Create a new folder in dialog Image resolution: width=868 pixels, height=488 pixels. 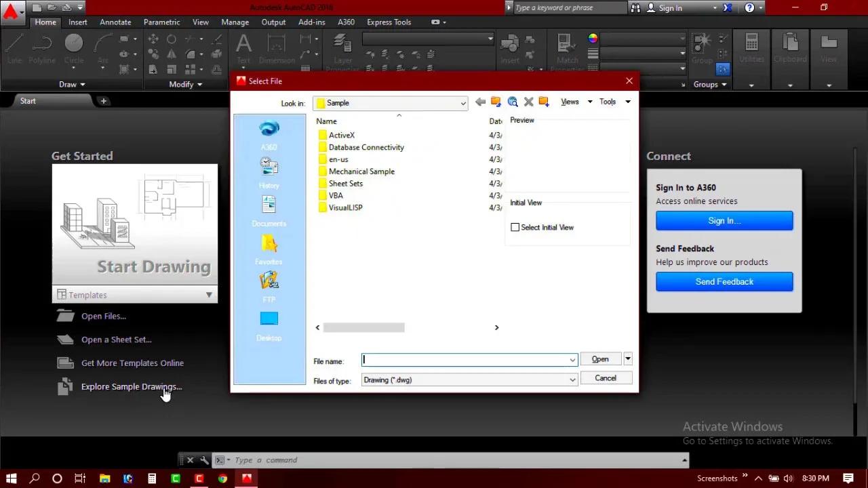[544, 102]
